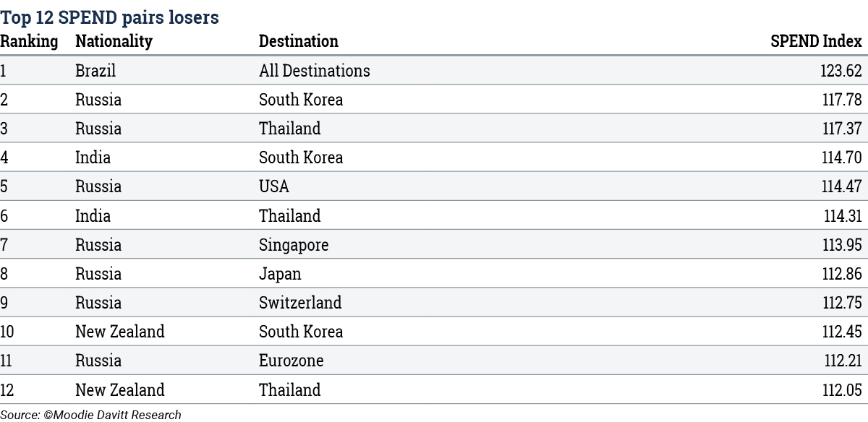The height and width of the screenshot is (422, 868).
Task: Select New Zealand in row 12
Action: [120, 389]
